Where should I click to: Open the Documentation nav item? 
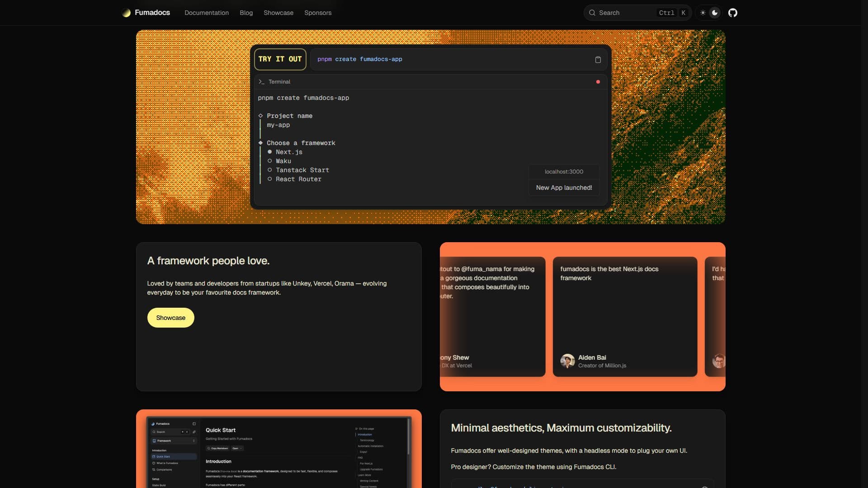coord(207,13)
